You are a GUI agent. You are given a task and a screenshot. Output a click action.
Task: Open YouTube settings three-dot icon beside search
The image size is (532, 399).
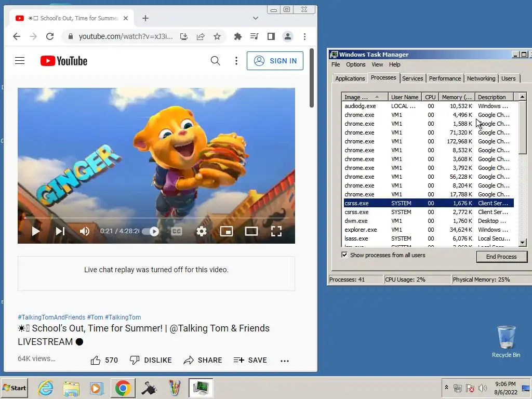click(236, 61)
